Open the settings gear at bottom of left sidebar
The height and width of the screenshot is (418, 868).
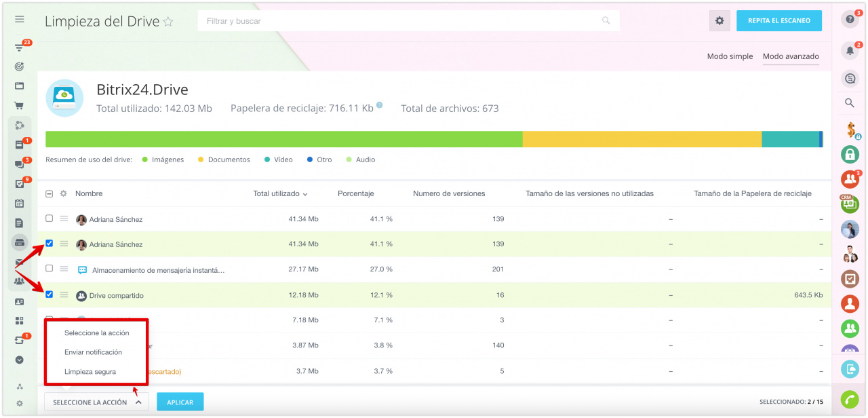(20, 403)
